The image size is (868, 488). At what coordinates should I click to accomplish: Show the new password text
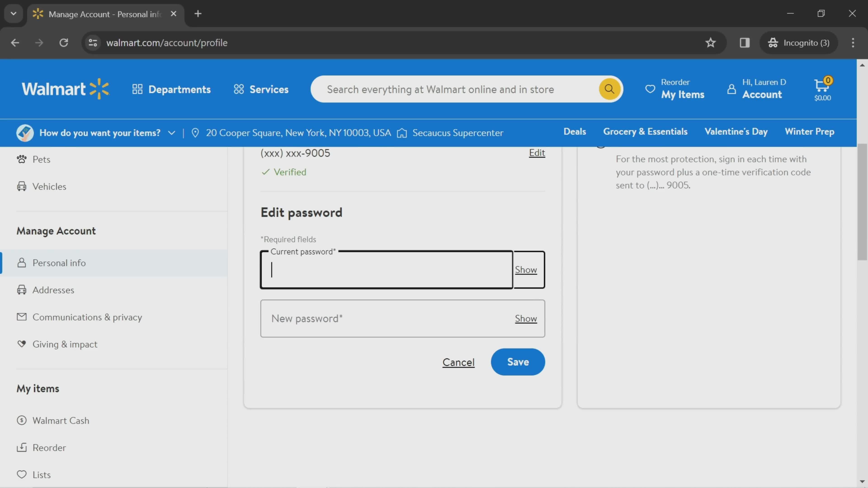[526, 319]
